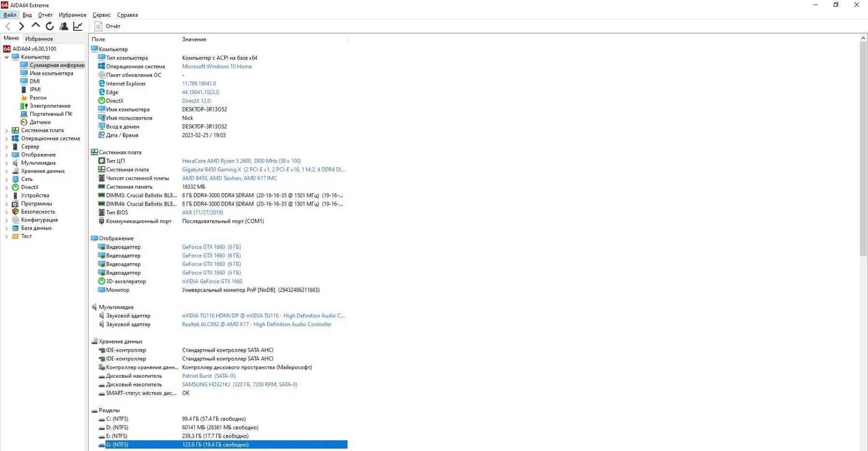Open the Справка menu
Viewport: 868px width, 451px height.
pos(127,15)
